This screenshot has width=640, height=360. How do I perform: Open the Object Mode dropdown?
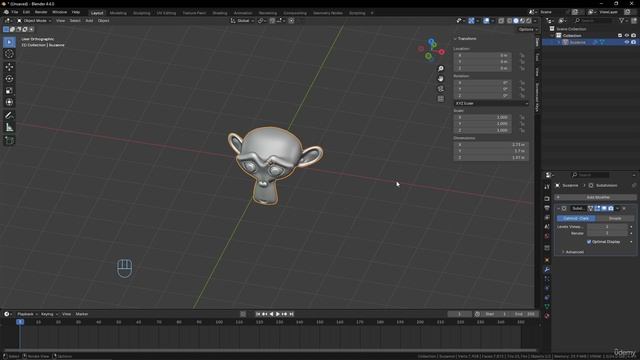click(x=34, y=20)
